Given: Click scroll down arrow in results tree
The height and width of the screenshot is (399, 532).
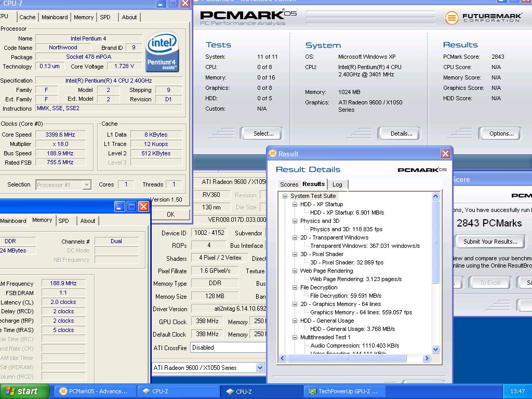Looking at the screenshot, I should point(436,349).
